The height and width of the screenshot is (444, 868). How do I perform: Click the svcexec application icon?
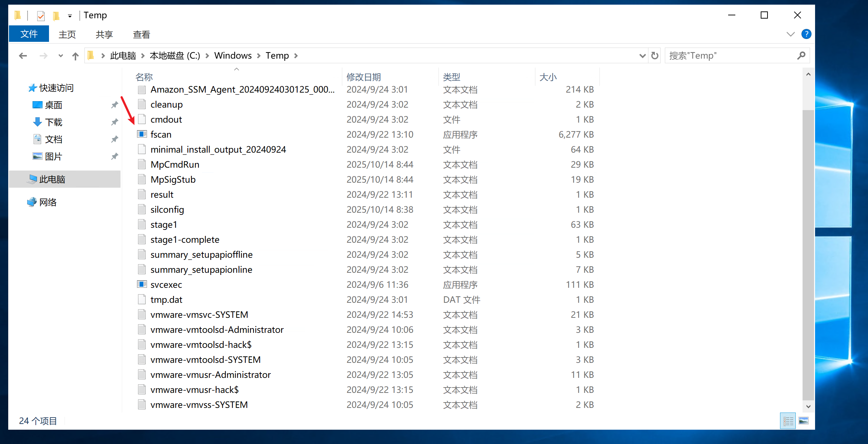click(x=142, y=285)
